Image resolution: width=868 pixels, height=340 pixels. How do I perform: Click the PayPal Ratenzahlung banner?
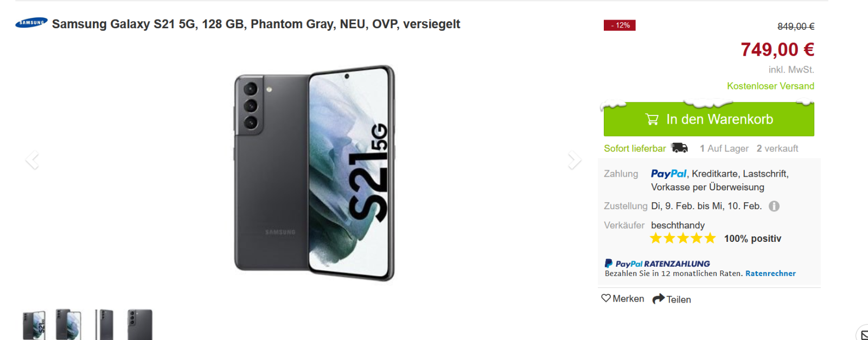[x=700, y=268]
